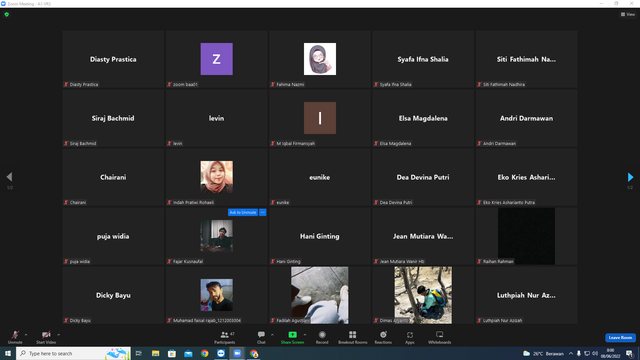Expand video options arrow beside Start Video
The image size is (640, 360).
pyautogui.click(x=59, y=335)
